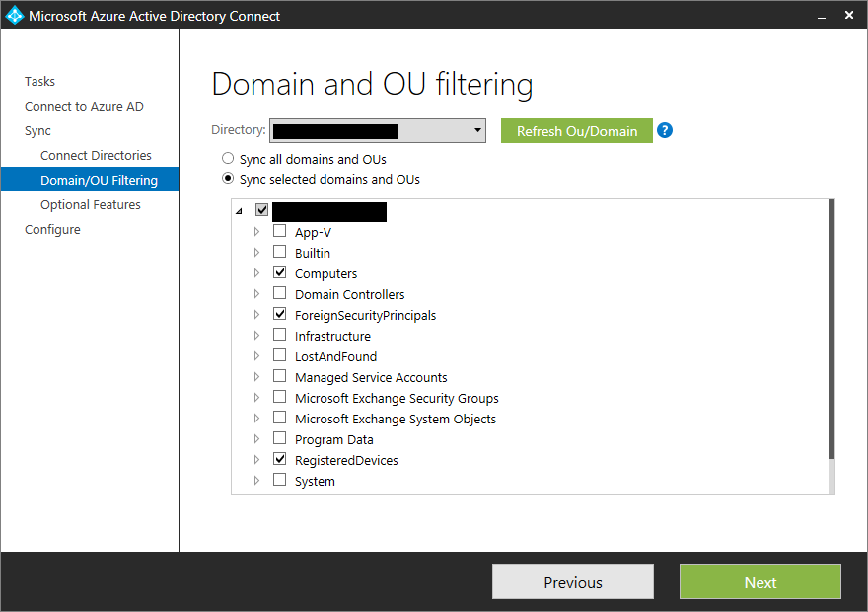Click the OU tree vertical scrollbar
The height and width of the screenshot is (612, 868).
pyautogui.click(x=831, y=330)
